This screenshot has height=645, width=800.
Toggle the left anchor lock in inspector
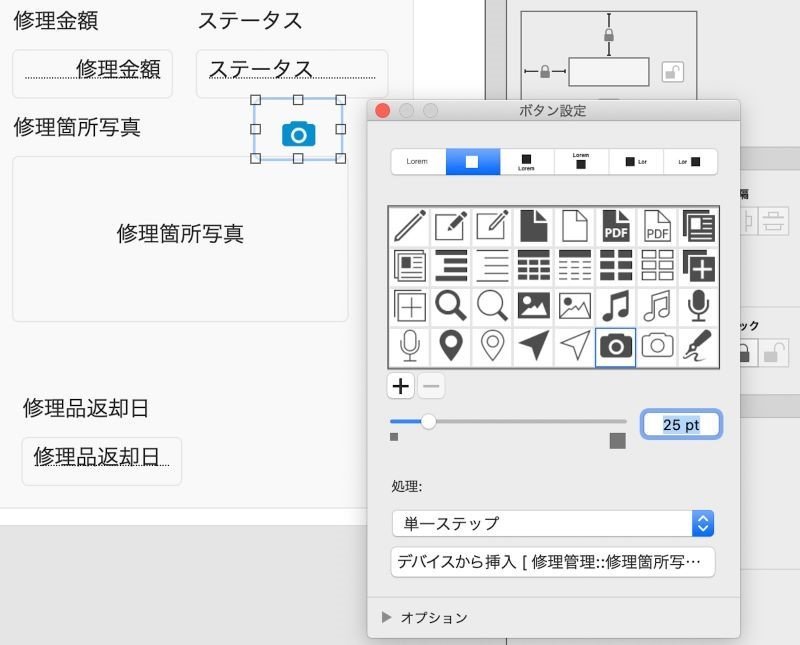[x=545, y=71]
